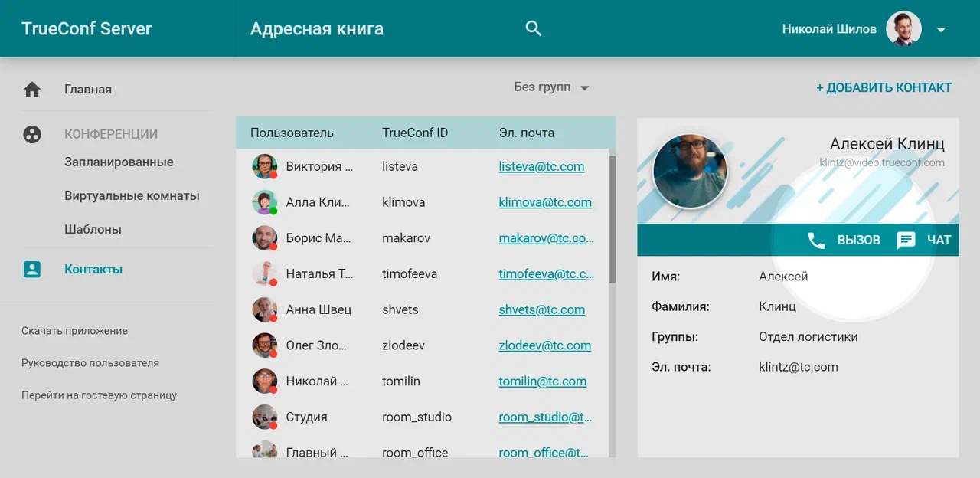Click the listeva@tc.com email link
The width and height of the screenshot is (980, 478).
(x=541, y=166)
